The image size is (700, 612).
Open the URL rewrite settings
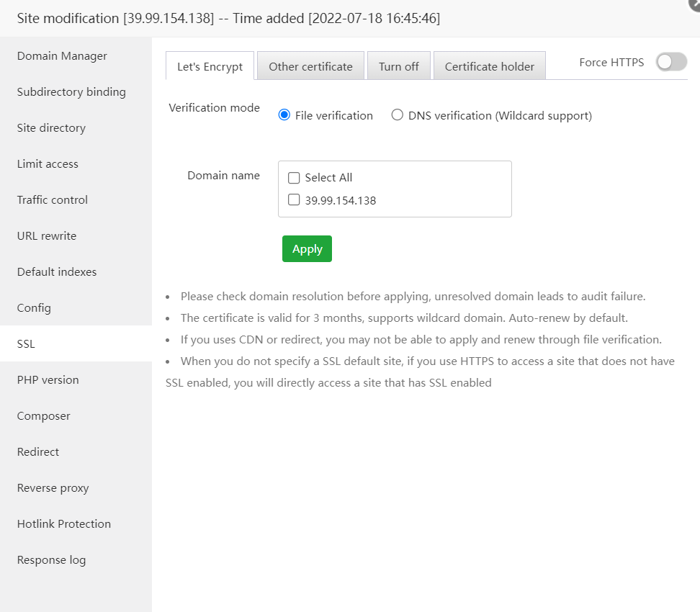47,236
